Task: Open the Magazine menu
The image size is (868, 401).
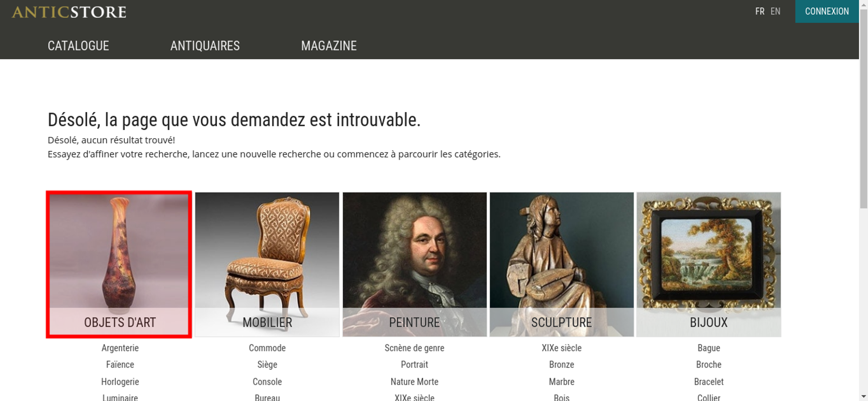Action: [329, 46]
